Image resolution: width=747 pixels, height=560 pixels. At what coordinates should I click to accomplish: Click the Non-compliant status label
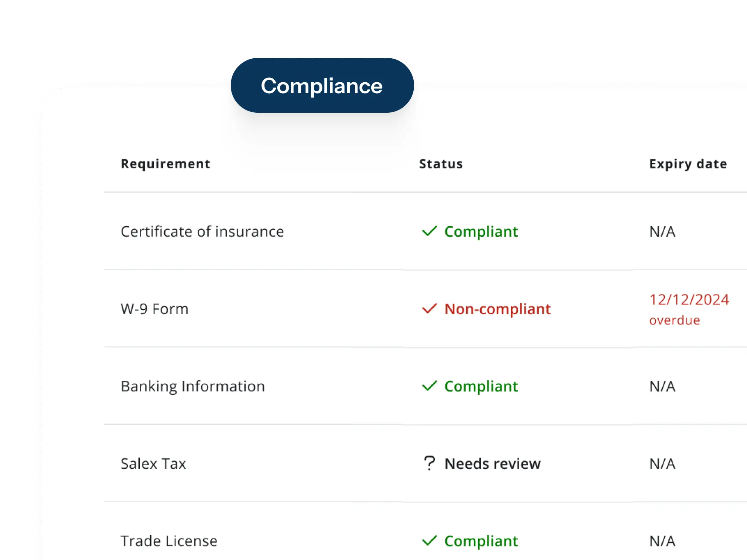click(x=497, y=309)
